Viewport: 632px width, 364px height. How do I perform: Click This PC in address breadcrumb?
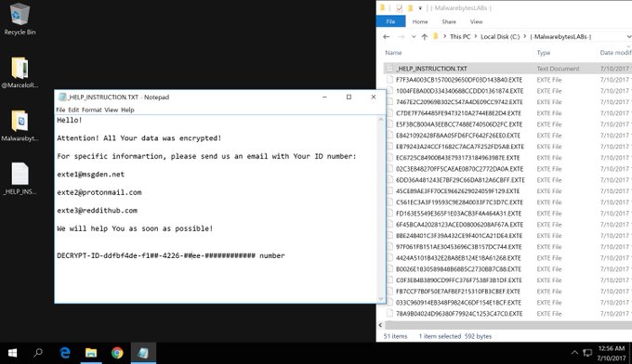(460, 36)
